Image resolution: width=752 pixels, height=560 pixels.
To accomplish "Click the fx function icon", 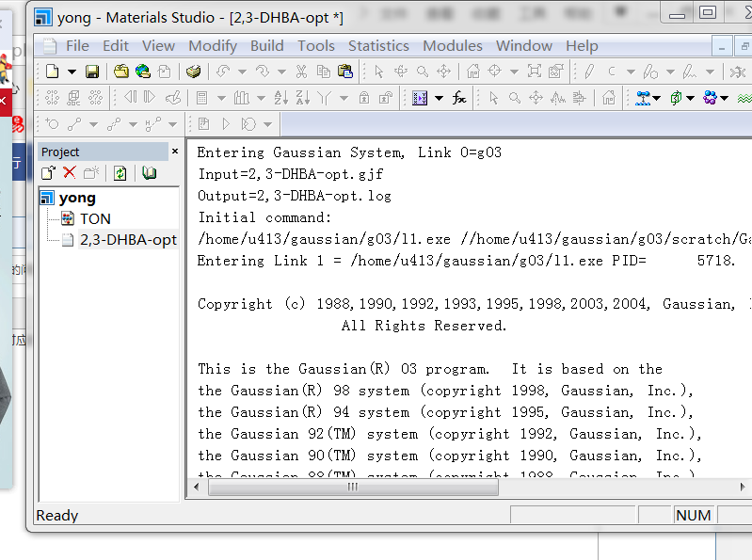I will click(459, 98).
